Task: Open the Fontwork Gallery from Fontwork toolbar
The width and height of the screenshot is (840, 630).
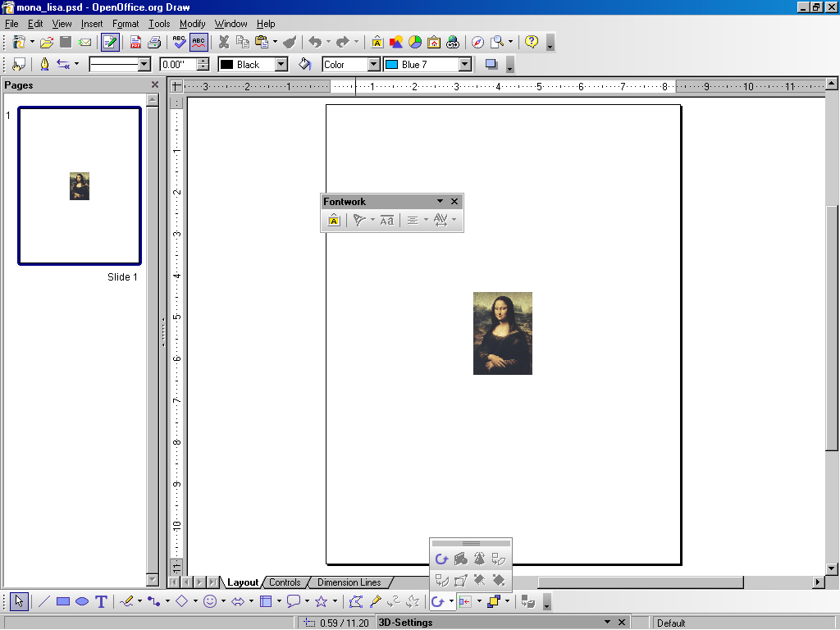Action: pyautogui.click(x=333, y=220)
